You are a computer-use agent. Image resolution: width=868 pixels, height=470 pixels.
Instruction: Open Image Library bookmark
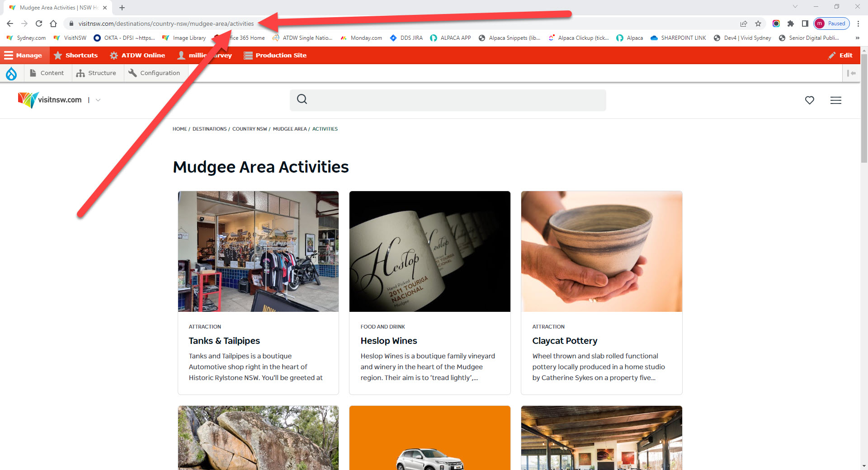click(184, 38)
